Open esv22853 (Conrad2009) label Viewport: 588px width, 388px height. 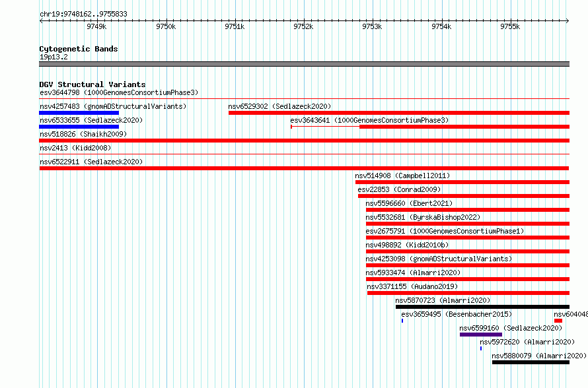pos(399,189)
